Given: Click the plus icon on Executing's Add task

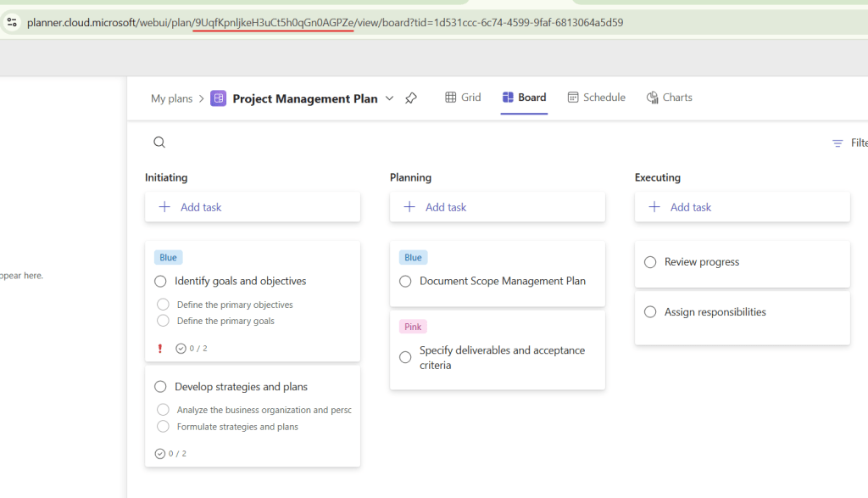Looking at the screenshot, I should click(654, 206).
